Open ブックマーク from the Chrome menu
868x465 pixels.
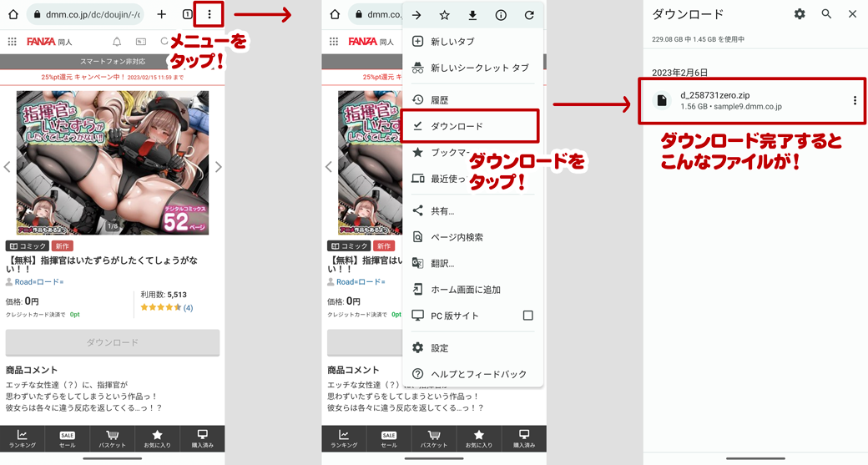pos(472,152)
